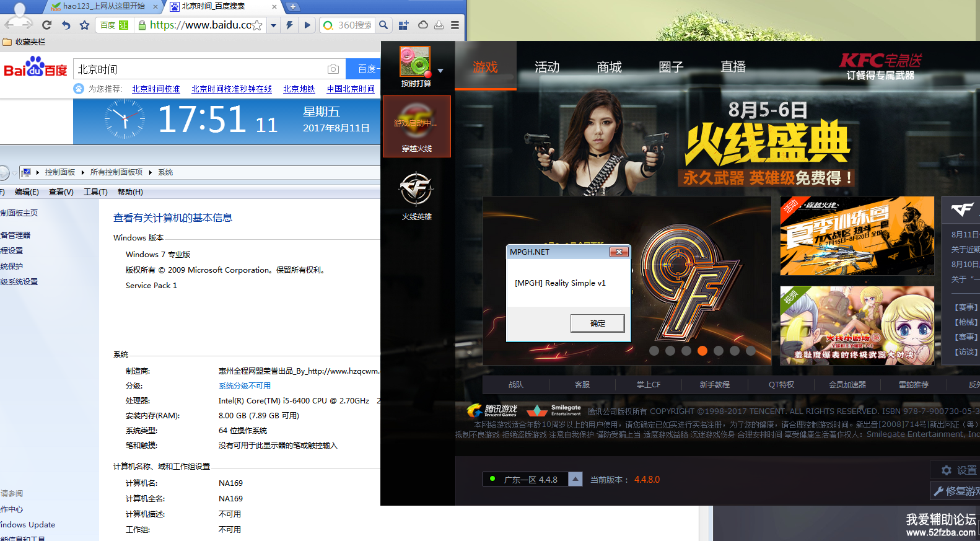Screen dimensions: 980x541
Task: Open the 编辑(E) menu in Control Panel
Action: tap(27, 192)
